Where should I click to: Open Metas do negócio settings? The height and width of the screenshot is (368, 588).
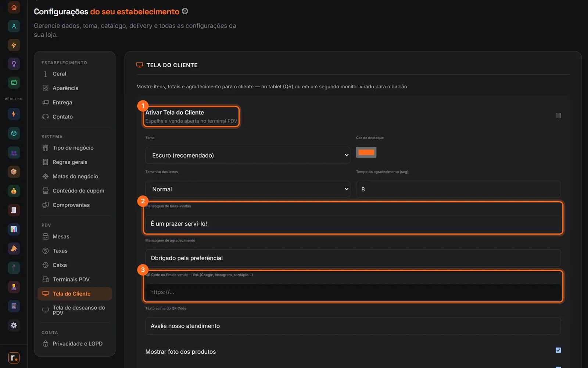[x=75, y=177]
